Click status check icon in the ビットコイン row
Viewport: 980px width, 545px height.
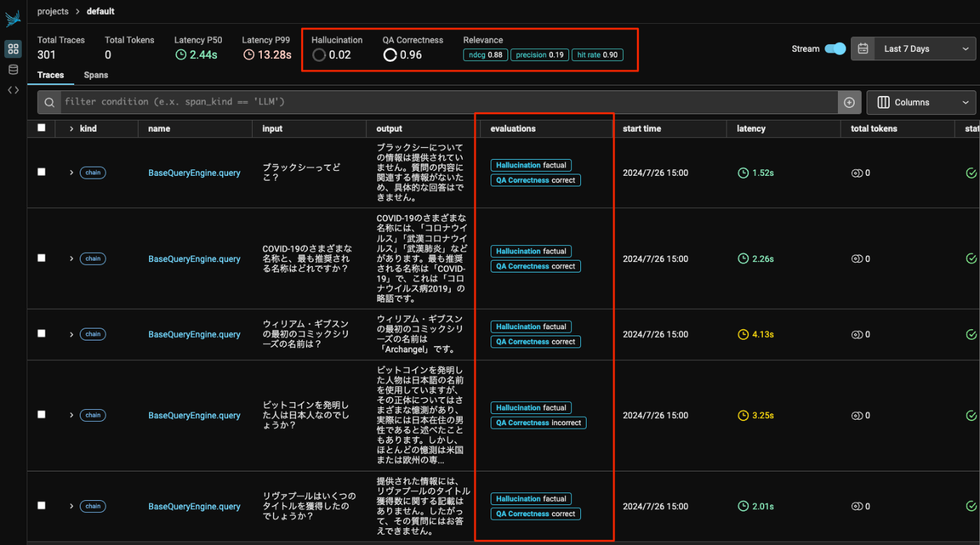(971, 415)
